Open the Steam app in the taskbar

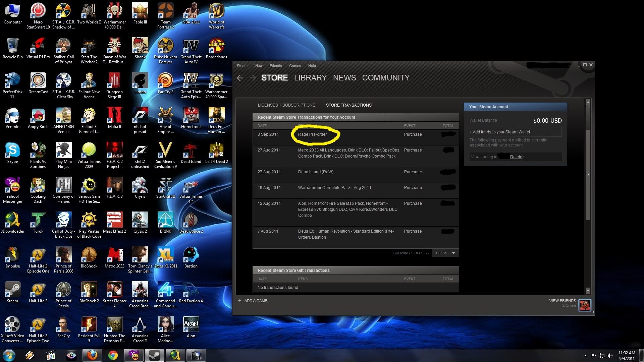pyautogui.click(x=154, y=355)
